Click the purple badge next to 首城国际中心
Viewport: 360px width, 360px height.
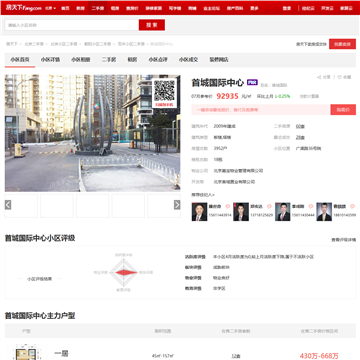252,82
